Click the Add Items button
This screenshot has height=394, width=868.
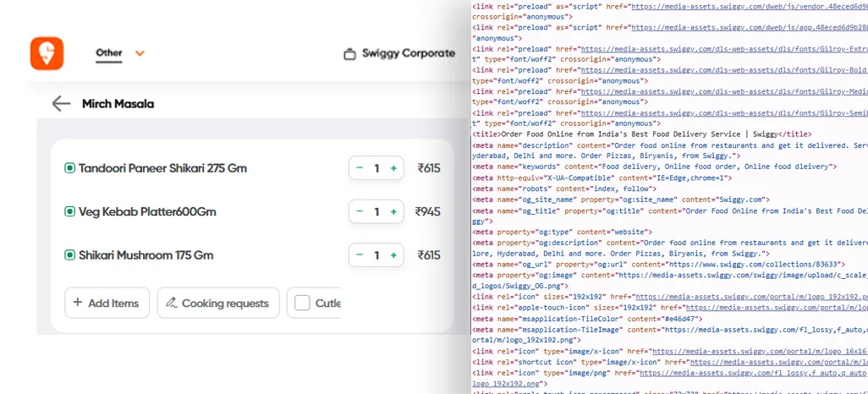point(107,303)
